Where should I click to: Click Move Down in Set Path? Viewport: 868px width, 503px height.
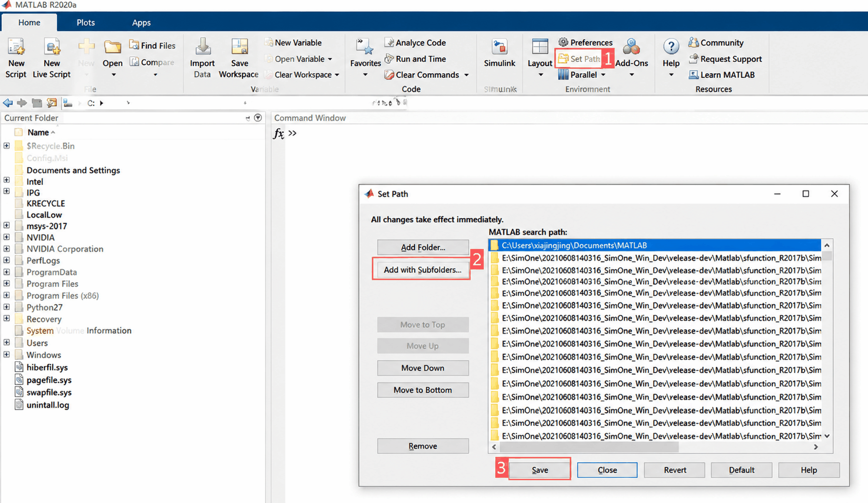click(x=423, y=368)
